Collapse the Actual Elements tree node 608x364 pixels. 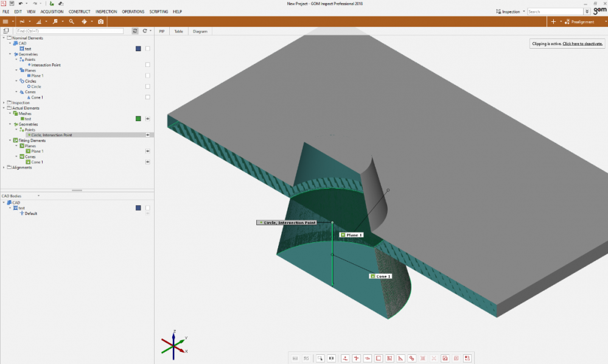click(x=4, y=108)
